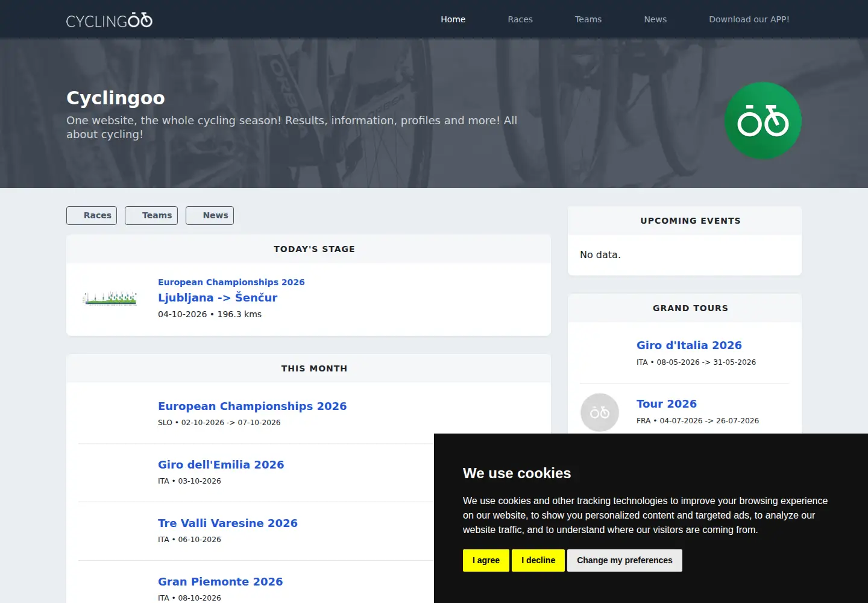Click the grey bicycle icon beside Tour 2026
This screenshot has height=603, width=868.
coord(600,412)
